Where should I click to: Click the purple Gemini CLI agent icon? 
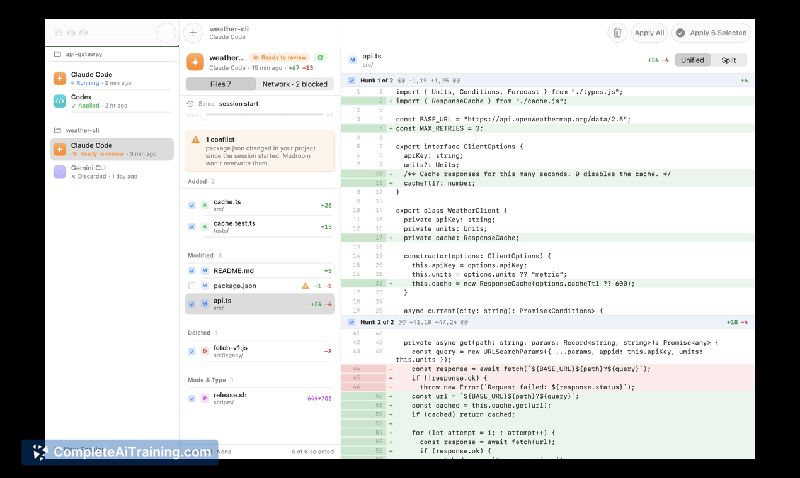[60, 171]
